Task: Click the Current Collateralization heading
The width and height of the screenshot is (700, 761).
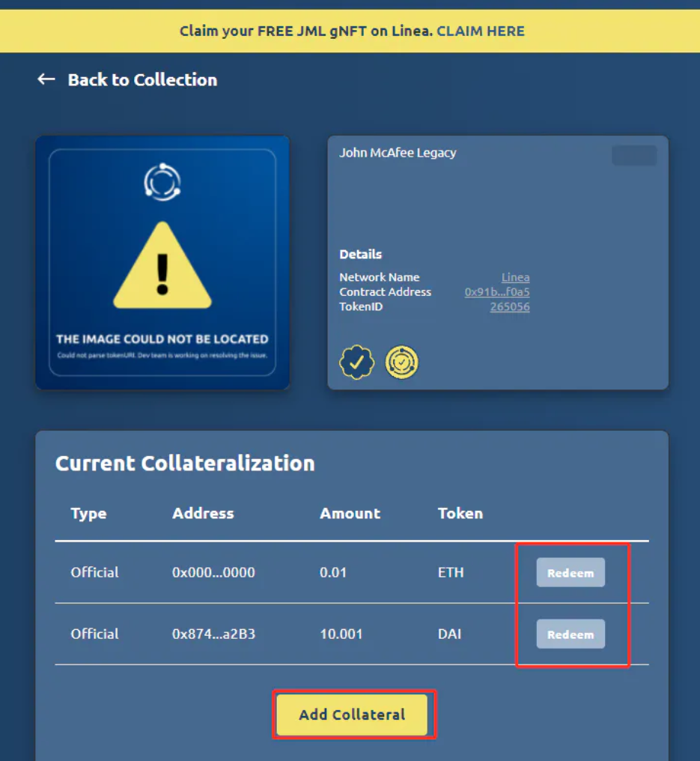Action: 186,463
